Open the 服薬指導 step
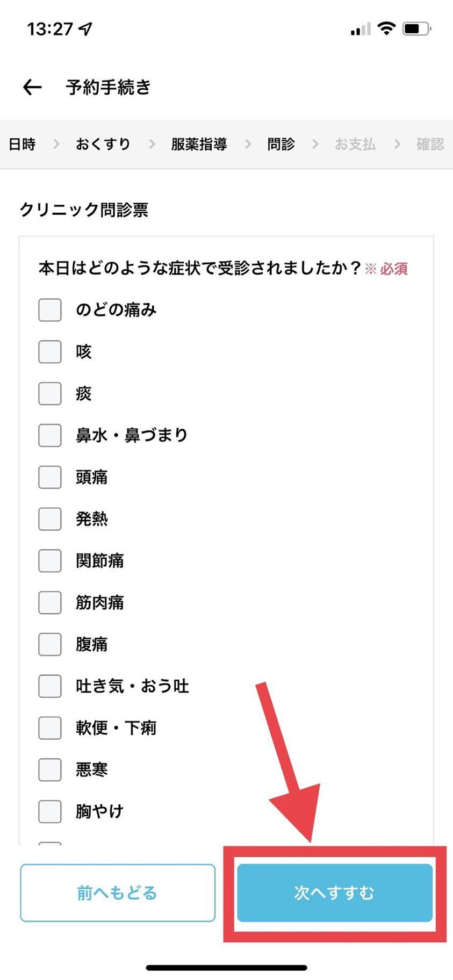 (199, 144)
